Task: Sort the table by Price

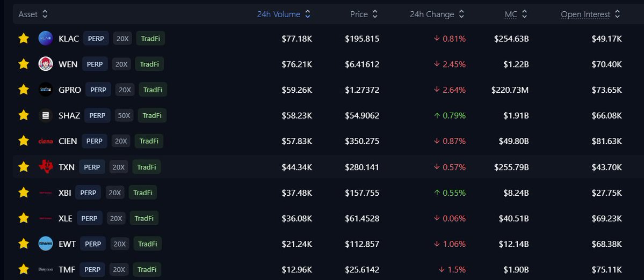Action: [x=364, y=14]
